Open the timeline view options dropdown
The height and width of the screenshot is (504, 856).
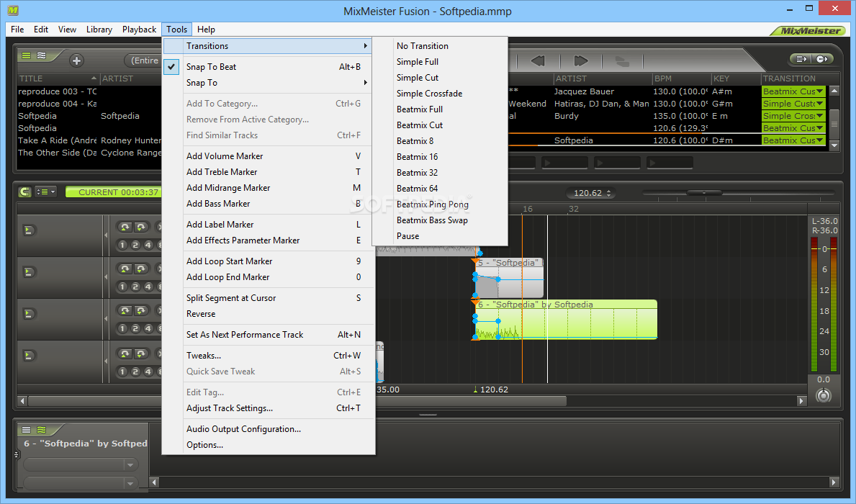click(x=45, y=192)
